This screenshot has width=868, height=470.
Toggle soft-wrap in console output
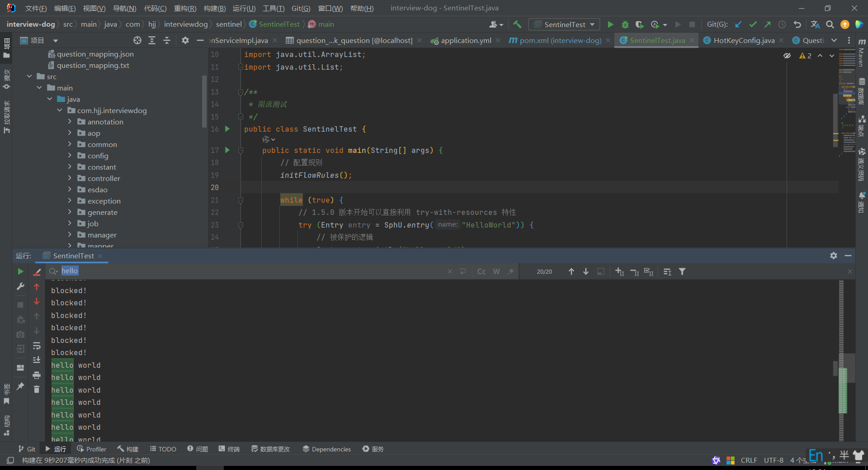[37, 346]
